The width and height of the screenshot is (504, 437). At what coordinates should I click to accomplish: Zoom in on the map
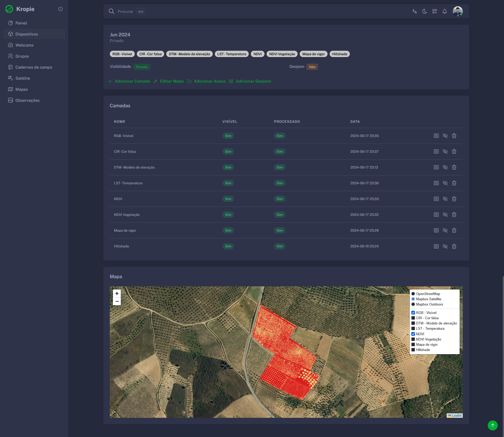pyautogui.click(x=117, y=293)
